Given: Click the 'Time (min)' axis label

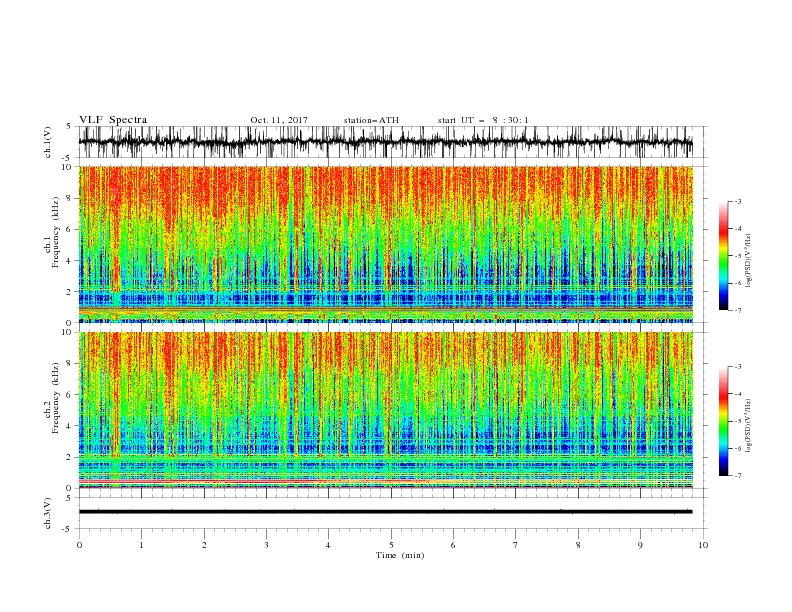Looking at the screenshot, I should (x=400, y=555).
